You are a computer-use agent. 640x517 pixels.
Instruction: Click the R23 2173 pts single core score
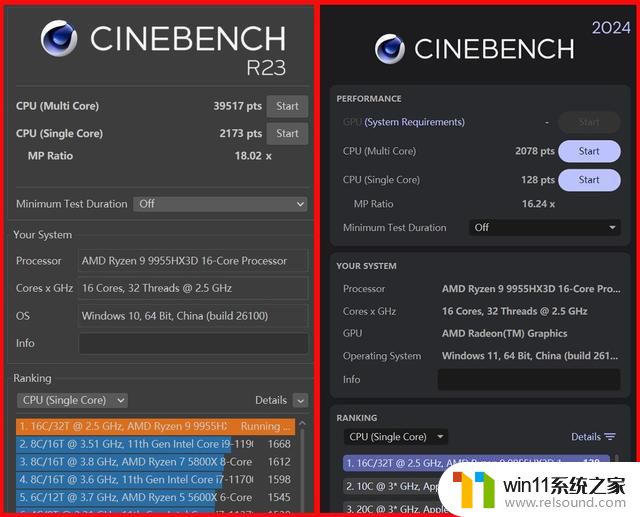click(241, 133)
